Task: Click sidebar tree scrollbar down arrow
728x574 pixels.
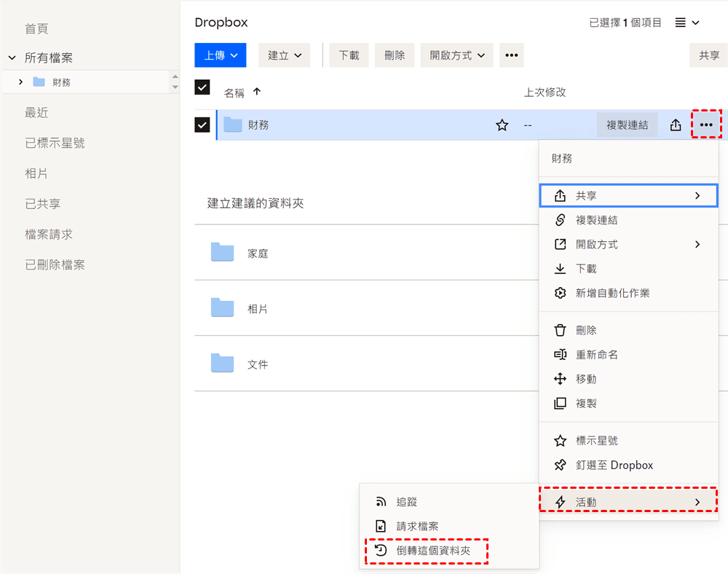Action: (175, 87)
